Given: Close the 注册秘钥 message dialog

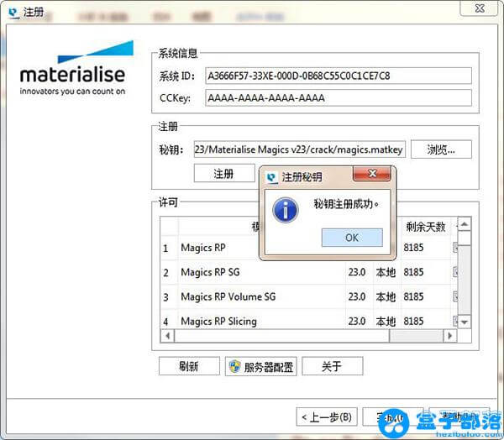Looking at the screenshot, I should click(372, 174).
